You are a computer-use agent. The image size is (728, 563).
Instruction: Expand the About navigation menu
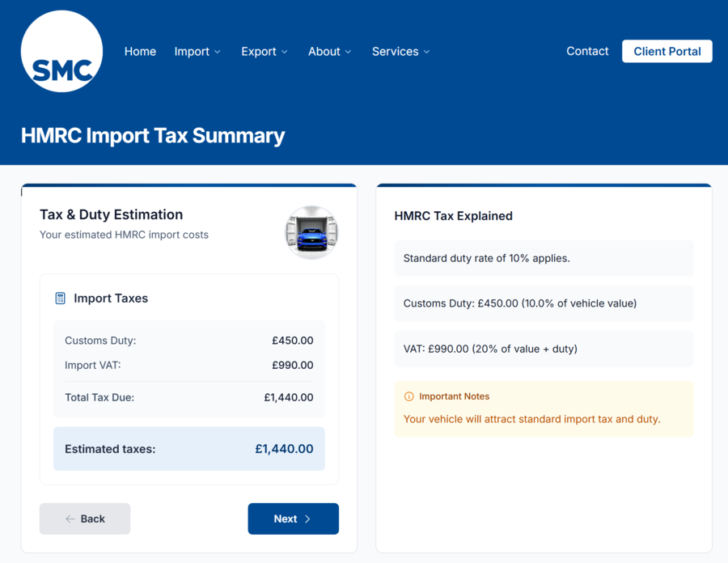[x=329, y=52]
